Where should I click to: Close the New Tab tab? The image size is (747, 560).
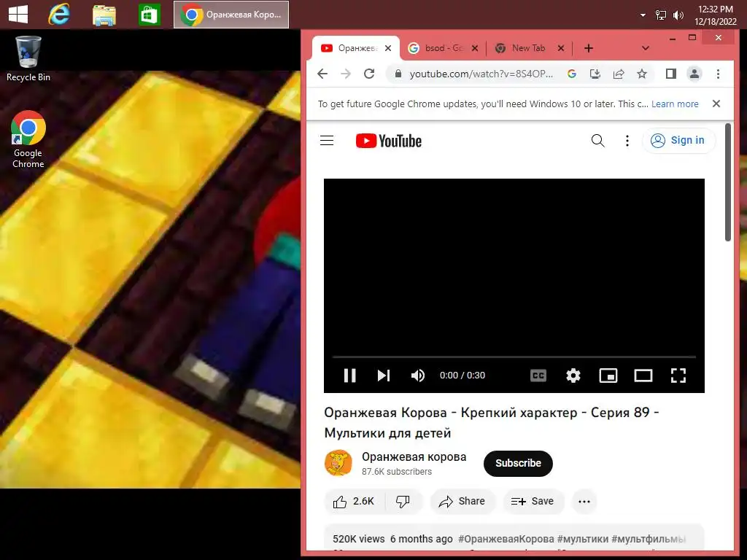561,48
